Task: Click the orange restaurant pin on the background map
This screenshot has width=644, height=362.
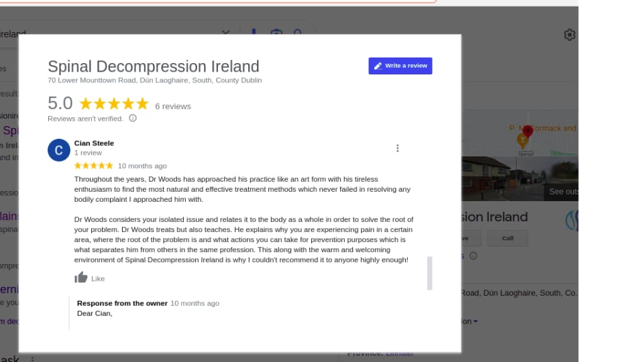Action: coord(522,140)
